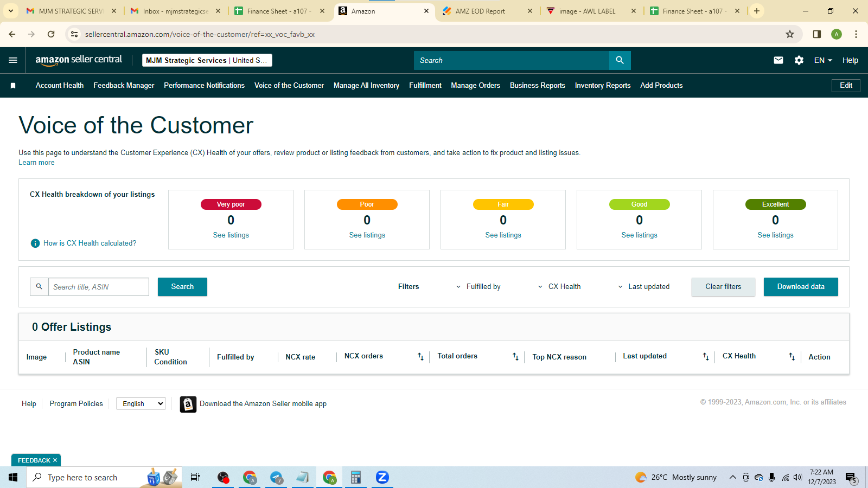868x488 pixels.
Task: Expand the Last updated filter
Action: coord(643,287)
